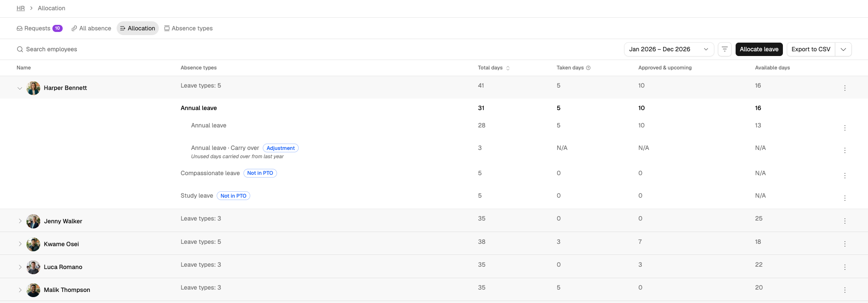
Task: Expand Jenny Walker's leave types
Action: click(20, 221)
